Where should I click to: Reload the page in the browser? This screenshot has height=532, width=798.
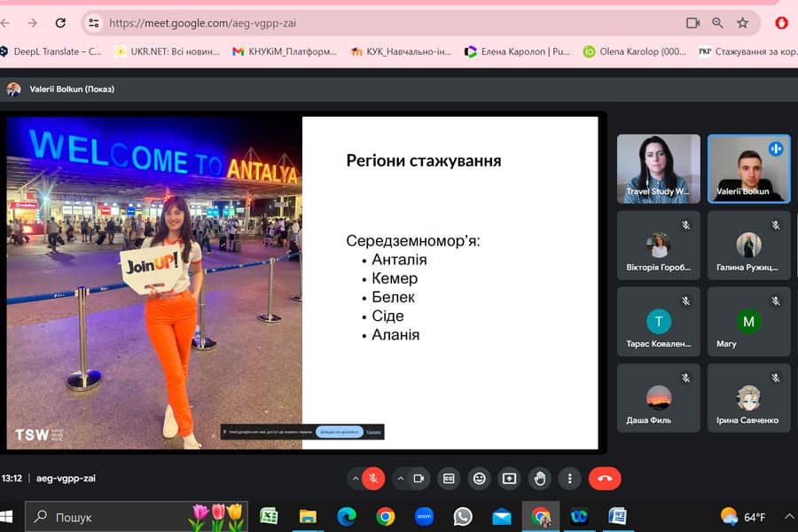[x=60, y=23]
